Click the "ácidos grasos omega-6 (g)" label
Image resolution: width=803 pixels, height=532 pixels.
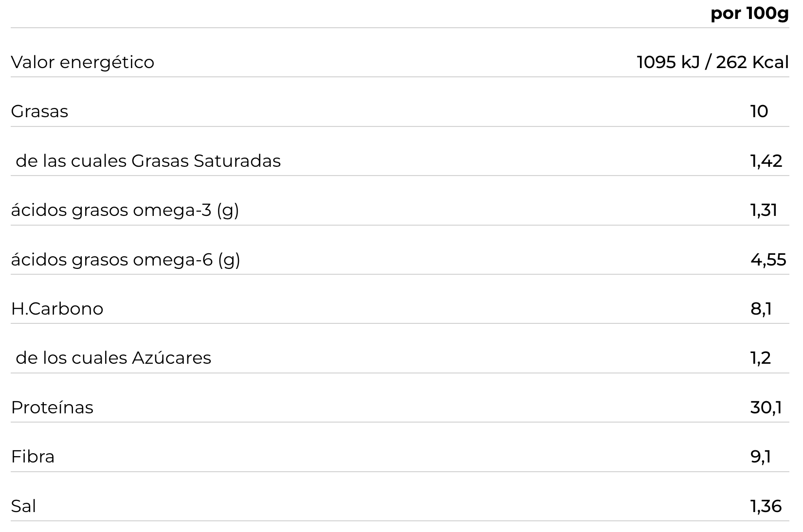[125, 260]
